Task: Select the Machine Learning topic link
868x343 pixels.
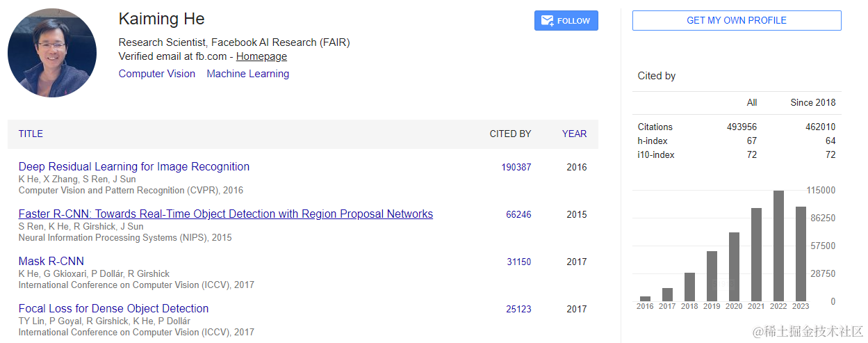Action: (x=247, y=74)
